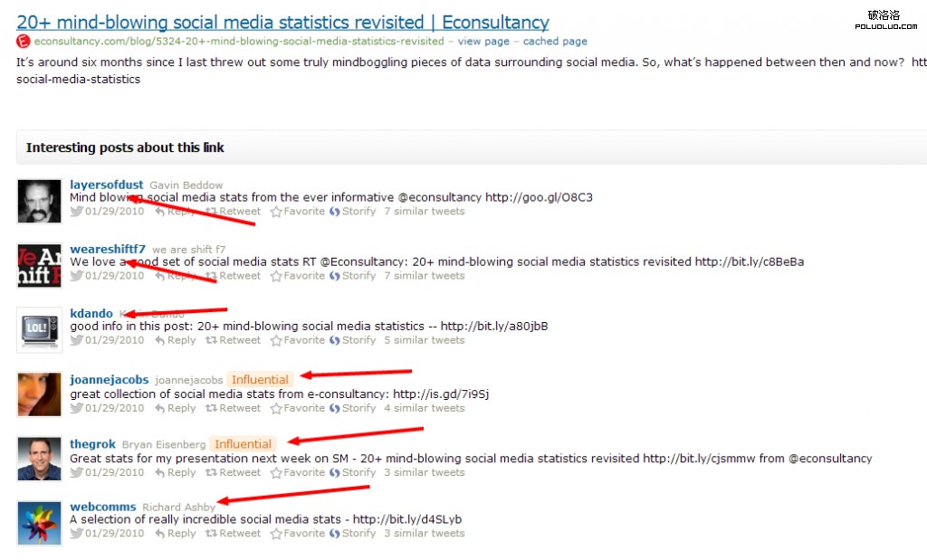
Task: Expand '5 similar tweets' under kdando's post
Action: pyautogui.click(x=424, y=341)
